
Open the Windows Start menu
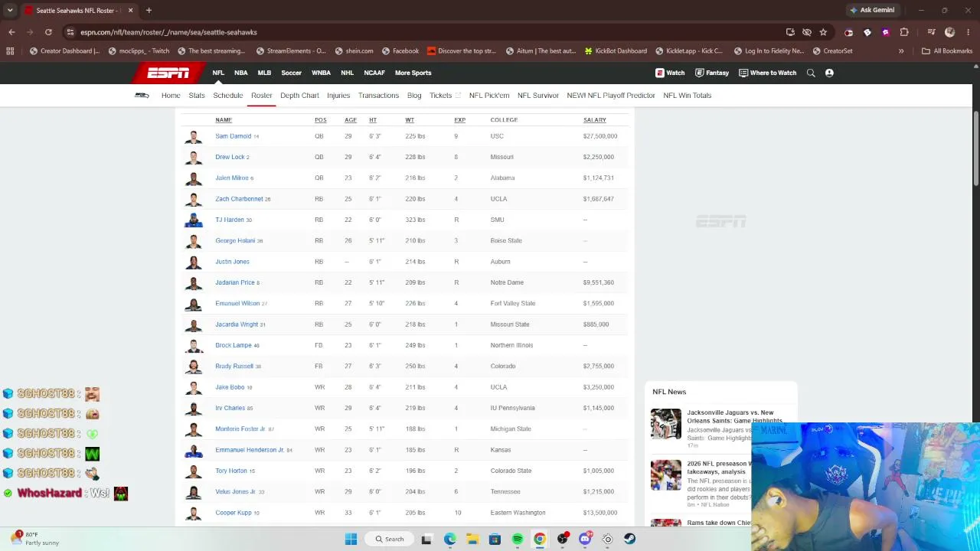351,539
